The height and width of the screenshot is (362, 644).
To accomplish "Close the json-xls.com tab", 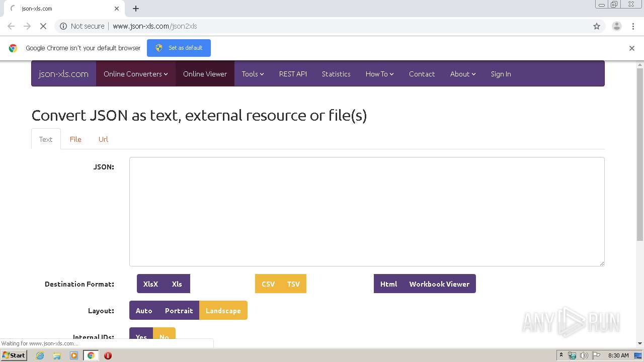I will [x=117, y=9].
